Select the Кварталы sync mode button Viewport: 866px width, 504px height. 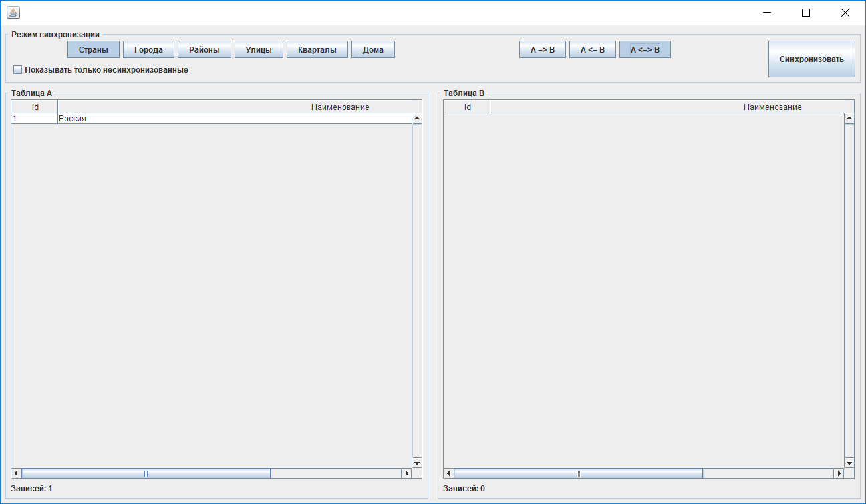pos(317,49)
